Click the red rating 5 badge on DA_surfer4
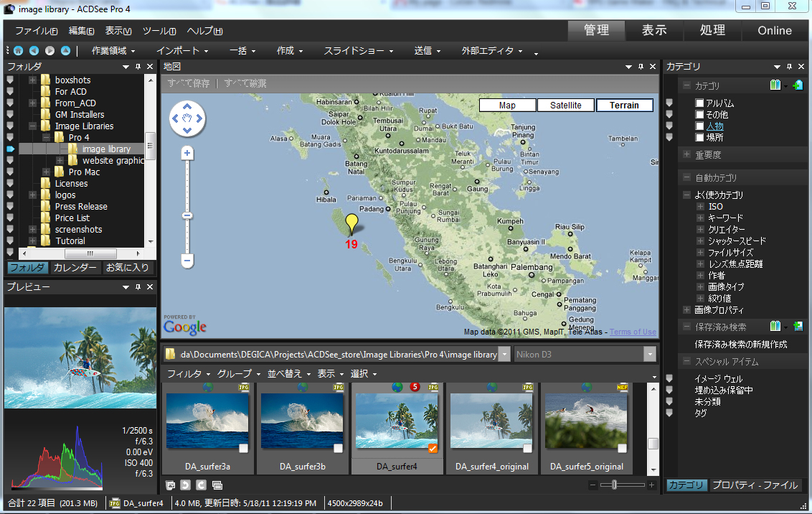 click(415, 387)
